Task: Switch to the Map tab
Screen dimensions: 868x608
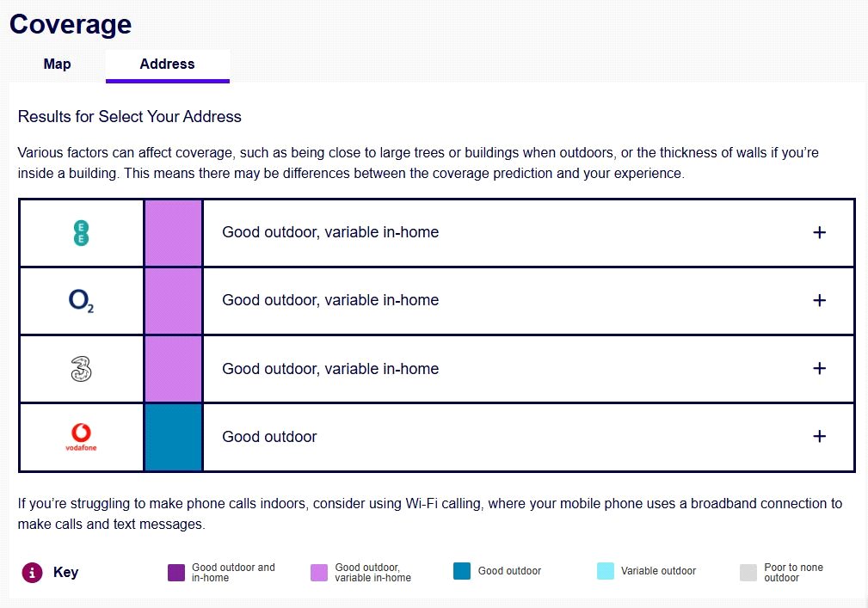Action: (57, 64)
